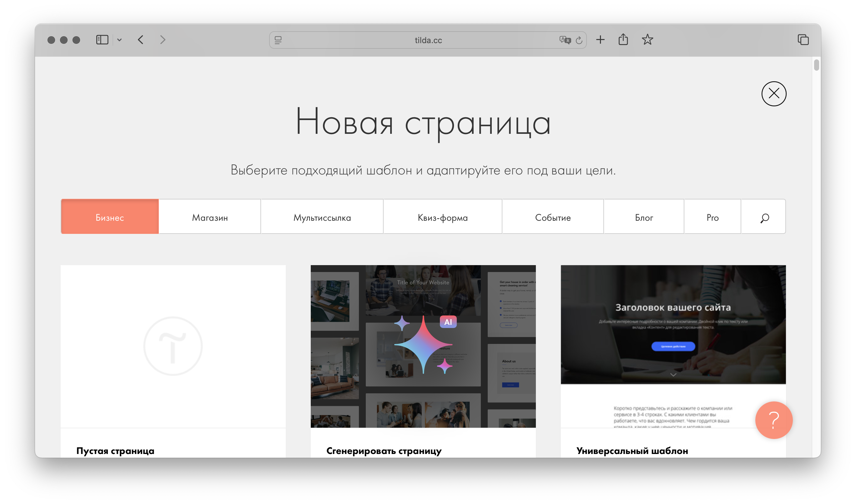Choose the AI Сгенерировать страницу thumbnail
The image size is (856, 504).
(x=423, y=346)
